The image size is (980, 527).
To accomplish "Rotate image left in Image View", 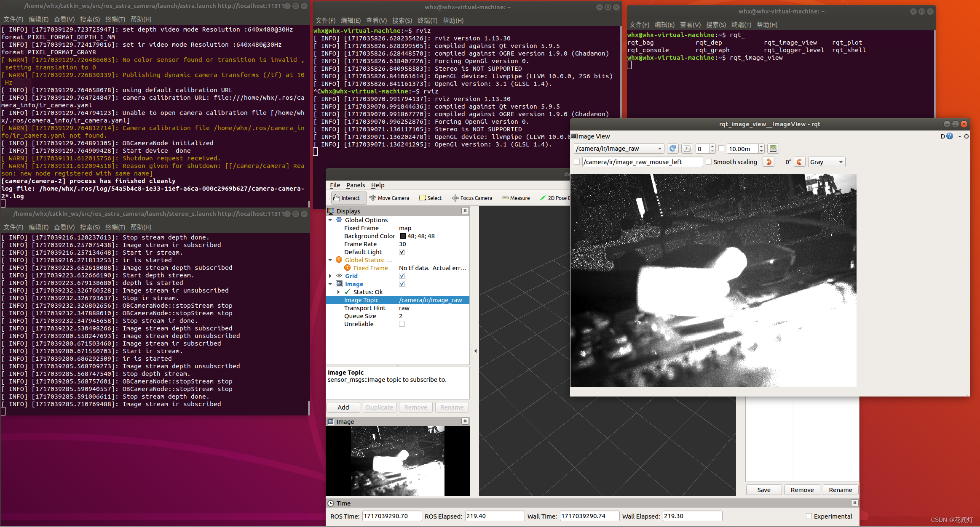I will click(769, 162).
